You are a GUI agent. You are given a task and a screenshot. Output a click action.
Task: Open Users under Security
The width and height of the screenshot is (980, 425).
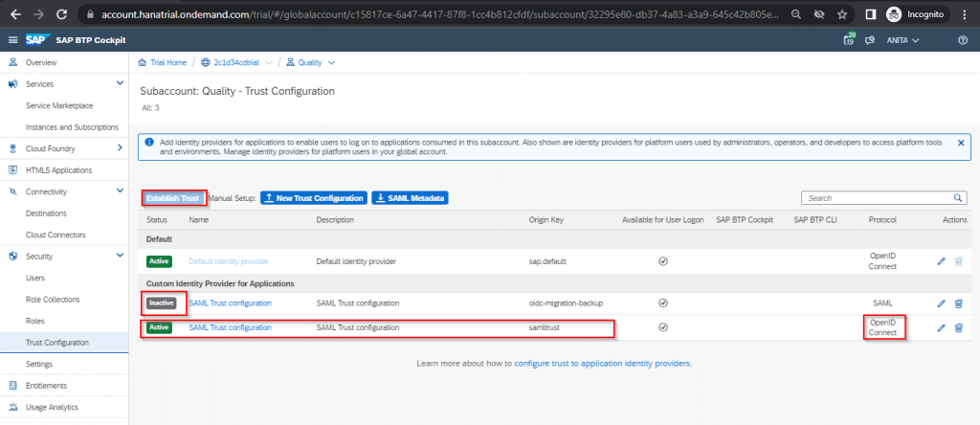point(35,279)
